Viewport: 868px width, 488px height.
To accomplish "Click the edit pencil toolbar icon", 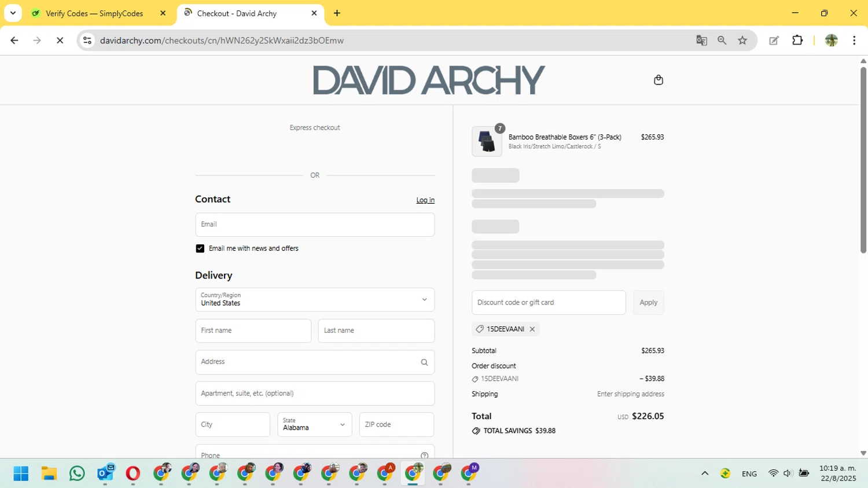I will point(774,41).
